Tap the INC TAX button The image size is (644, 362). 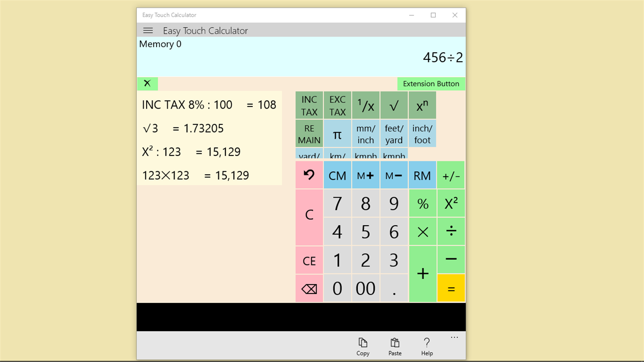coord(309,105)
